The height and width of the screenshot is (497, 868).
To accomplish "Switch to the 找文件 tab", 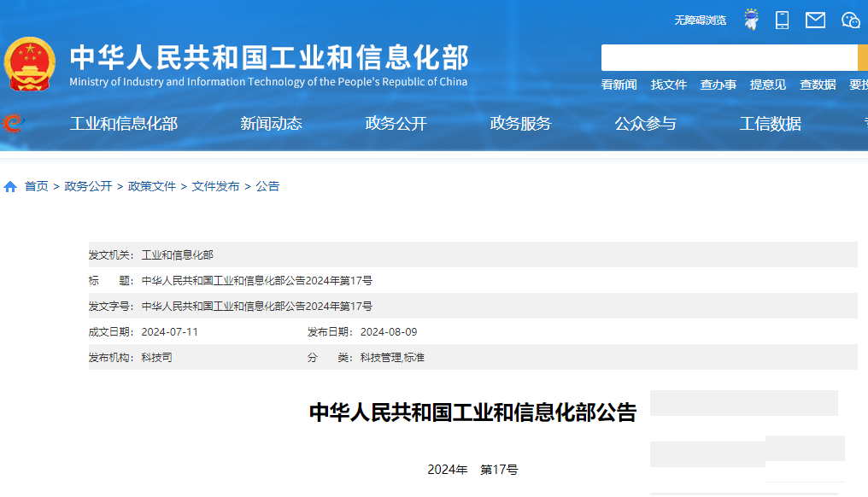I will point(669,84).
